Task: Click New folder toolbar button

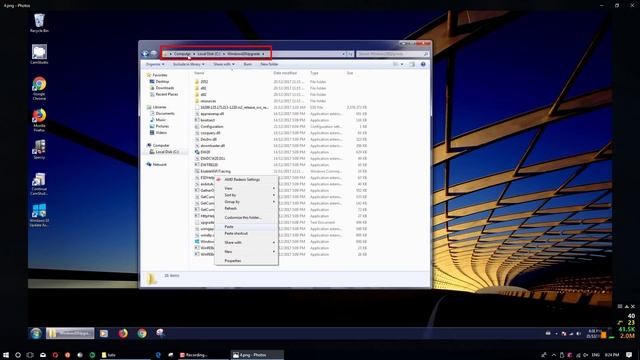Action: click(269, 64)
